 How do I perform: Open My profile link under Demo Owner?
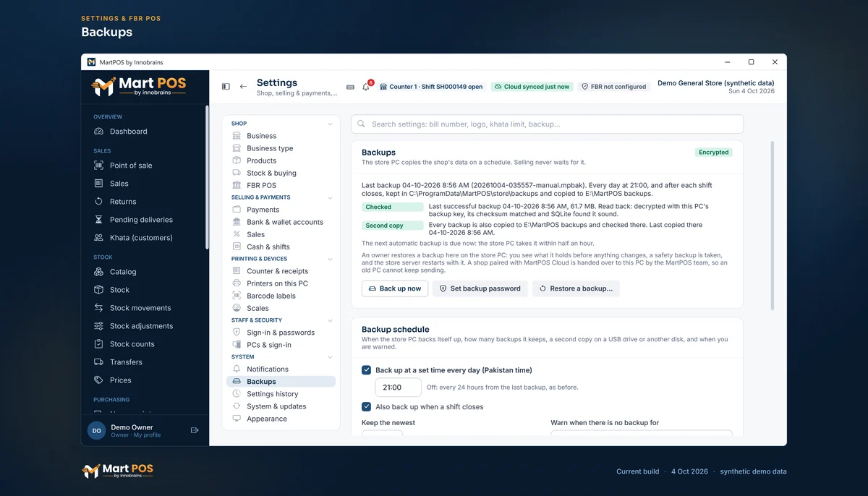click(148, 435)
